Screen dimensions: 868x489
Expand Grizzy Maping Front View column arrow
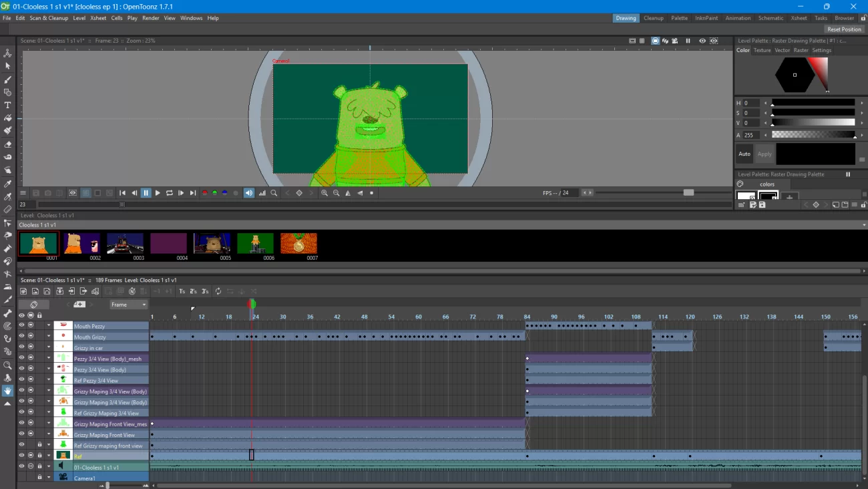tap(49, 434)
